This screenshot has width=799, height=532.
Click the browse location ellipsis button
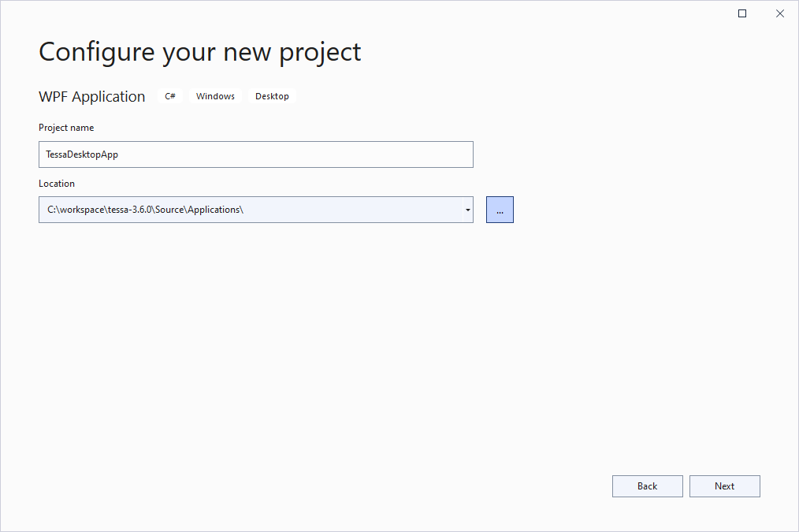[x=500, y=210]
